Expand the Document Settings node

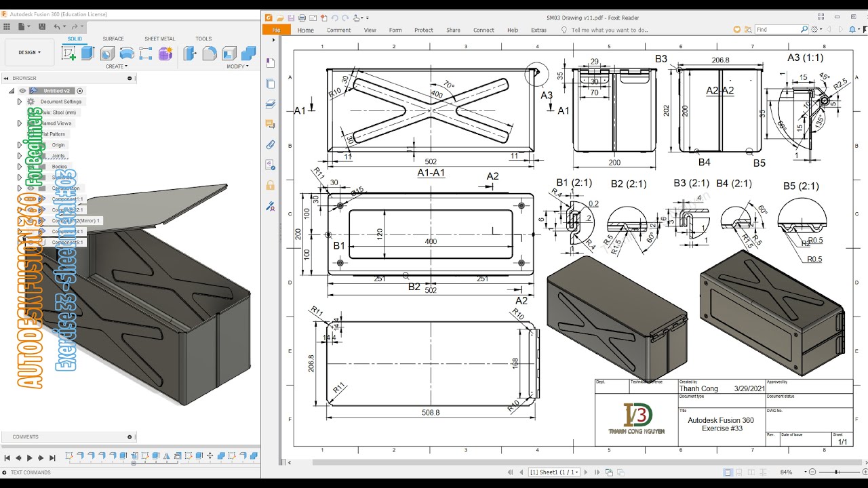[x=20, y=102]
